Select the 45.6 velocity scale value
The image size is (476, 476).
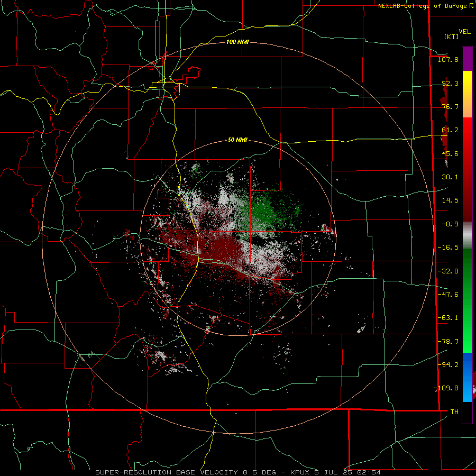tap(450, 153)
